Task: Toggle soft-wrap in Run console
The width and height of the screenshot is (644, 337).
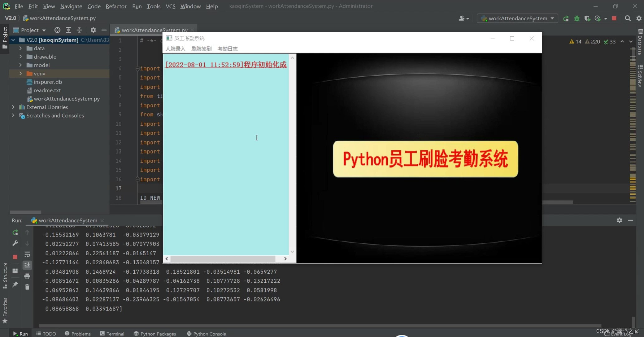Action: (27, 254)
